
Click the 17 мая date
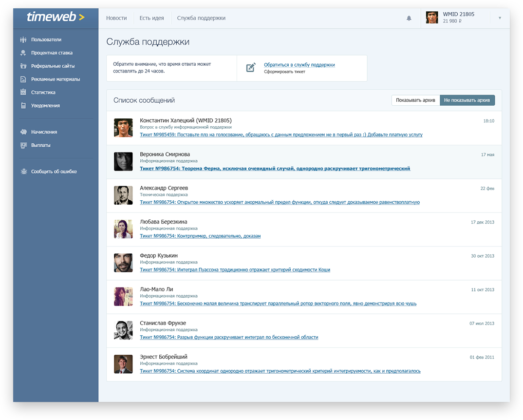(487, 154)
